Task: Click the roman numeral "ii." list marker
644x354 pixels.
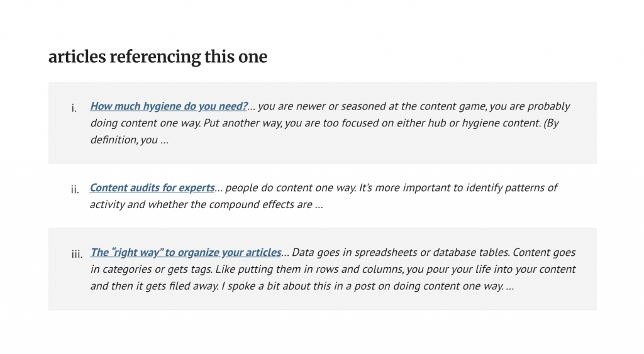Action: tap(75, 189)
